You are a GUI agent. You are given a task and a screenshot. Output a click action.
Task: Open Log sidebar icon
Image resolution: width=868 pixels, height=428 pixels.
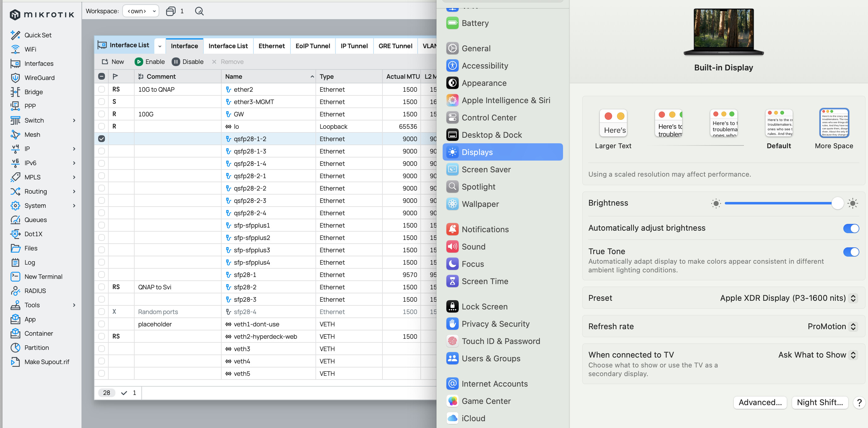(x=15, y=262)
